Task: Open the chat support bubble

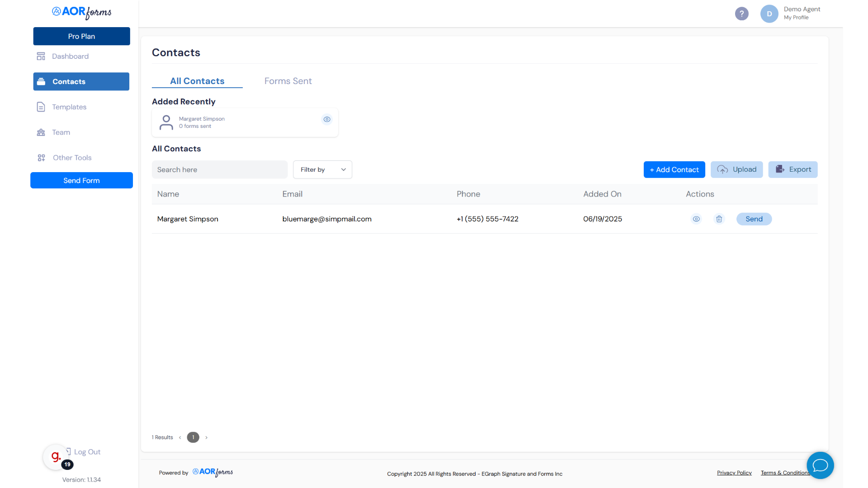Action: [820, 465]
